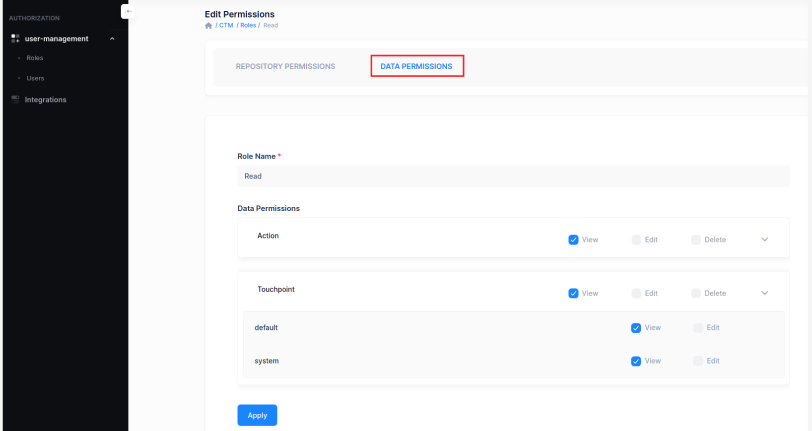The height and width of the screenshot is (431, 812).
Task: Check the Touchpoint Edit checkbox
Action: point(636,293)
